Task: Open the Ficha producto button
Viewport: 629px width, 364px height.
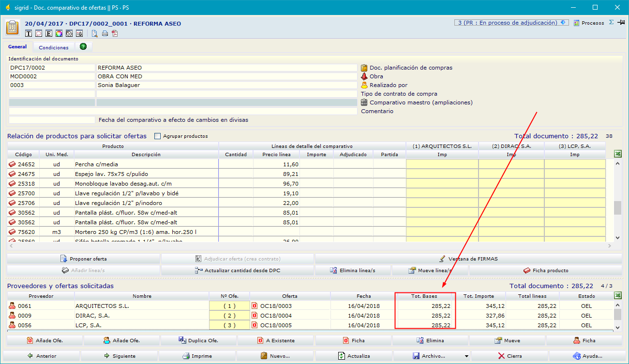Action: coord(546,270)
